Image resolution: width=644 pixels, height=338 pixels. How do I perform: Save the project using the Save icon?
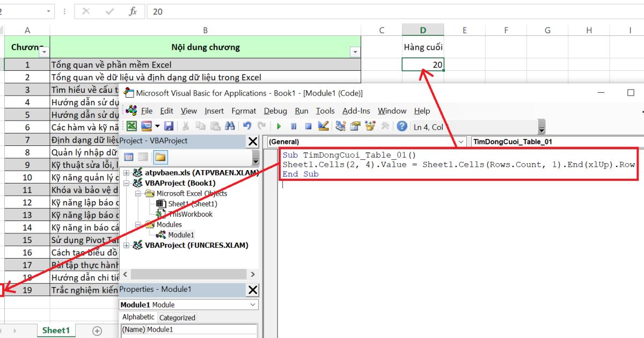tap(169, 126)
